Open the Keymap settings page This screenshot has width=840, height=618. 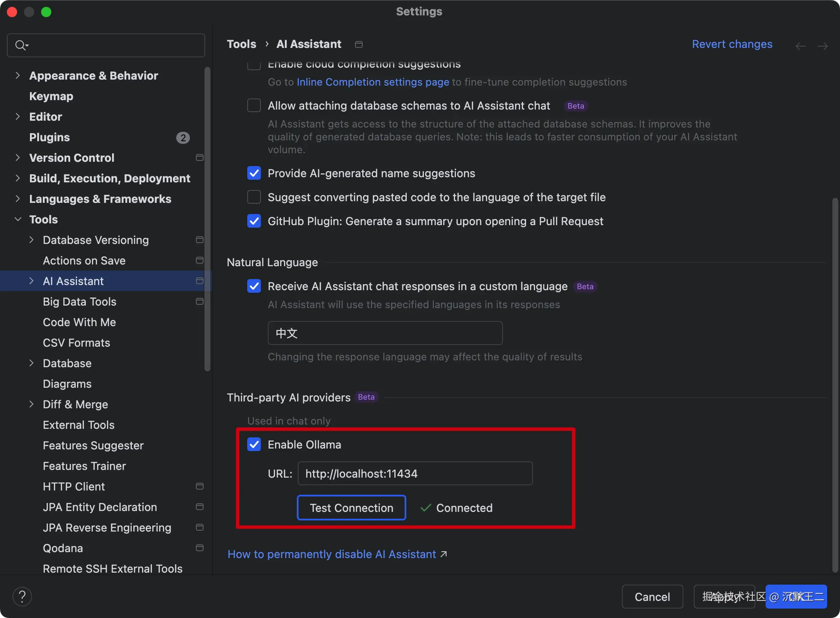(x=51, y=96)
